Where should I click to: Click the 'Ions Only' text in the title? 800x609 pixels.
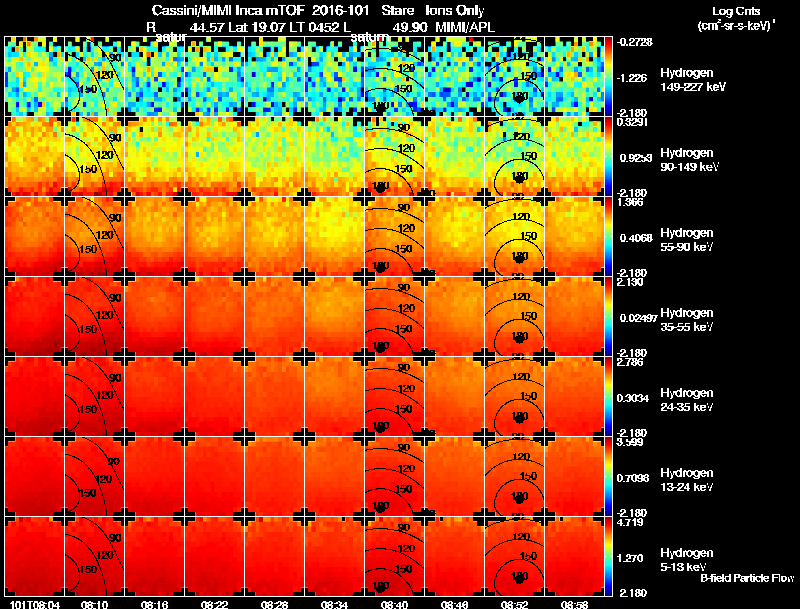pyautogui.click(x=455, y=11)
